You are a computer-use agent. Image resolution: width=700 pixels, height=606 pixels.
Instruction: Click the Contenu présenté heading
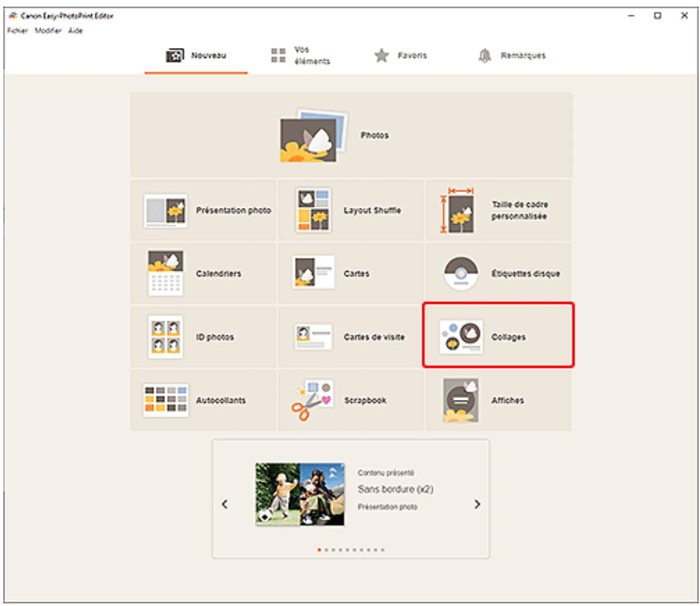(x=386, y=473)
